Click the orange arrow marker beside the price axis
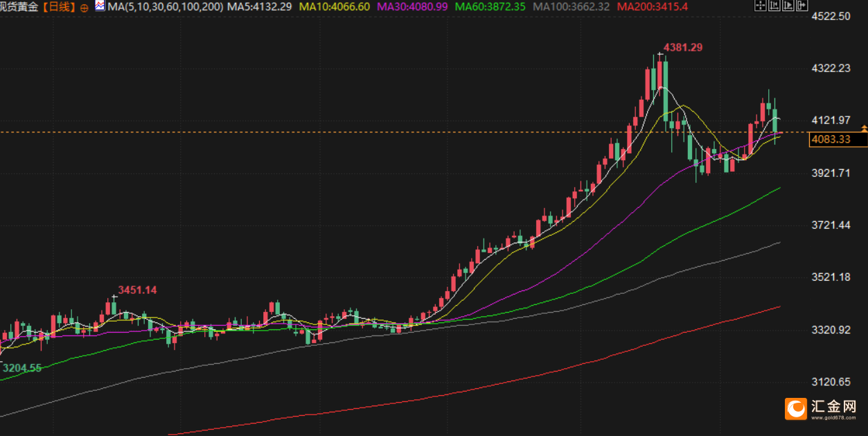 864,128
